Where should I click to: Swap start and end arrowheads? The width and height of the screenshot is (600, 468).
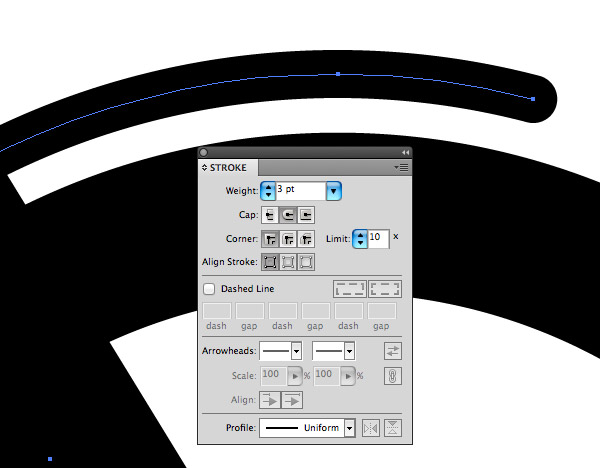tap(393, 351)
